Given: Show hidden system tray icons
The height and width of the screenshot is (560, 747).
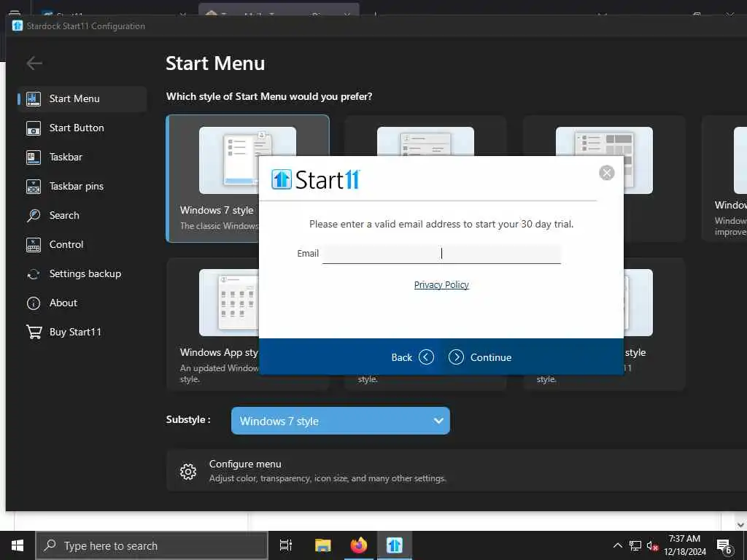Looking at the screenshot, I should tap(617, 545).
